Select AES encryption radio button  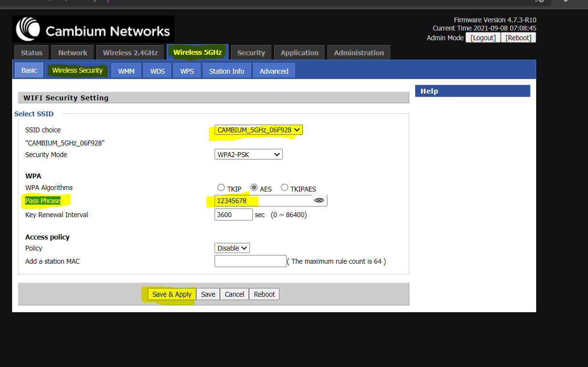click(x=254, y=188)
